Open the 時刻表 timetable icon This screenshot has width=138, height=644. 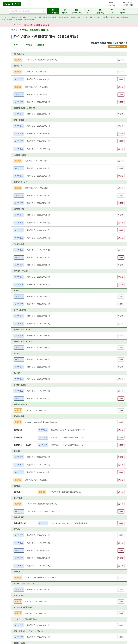click(65, 11)
